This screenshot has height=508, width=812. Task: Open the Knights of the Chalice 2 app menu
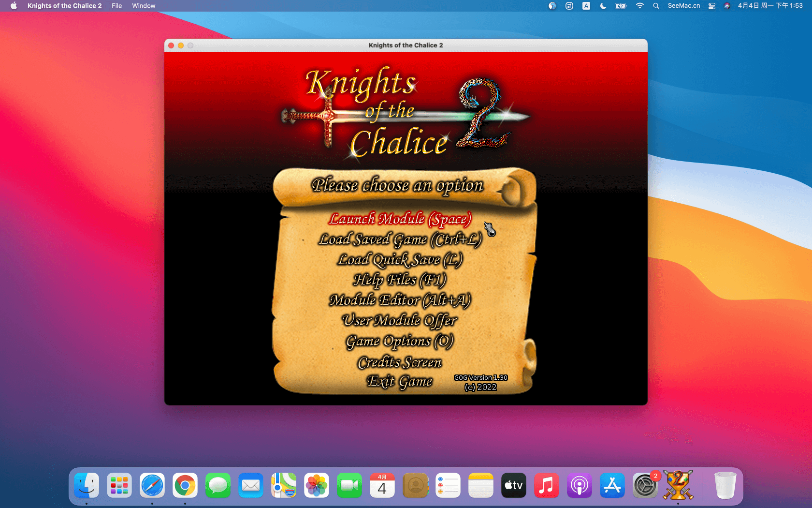(x=64, y=6)
